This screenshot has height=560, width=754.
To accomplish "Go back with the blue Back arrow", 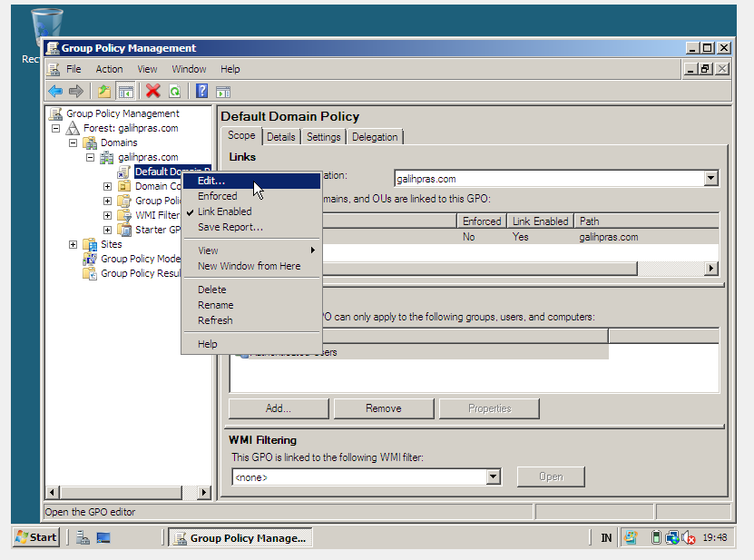I will click(x=55, y=91).
